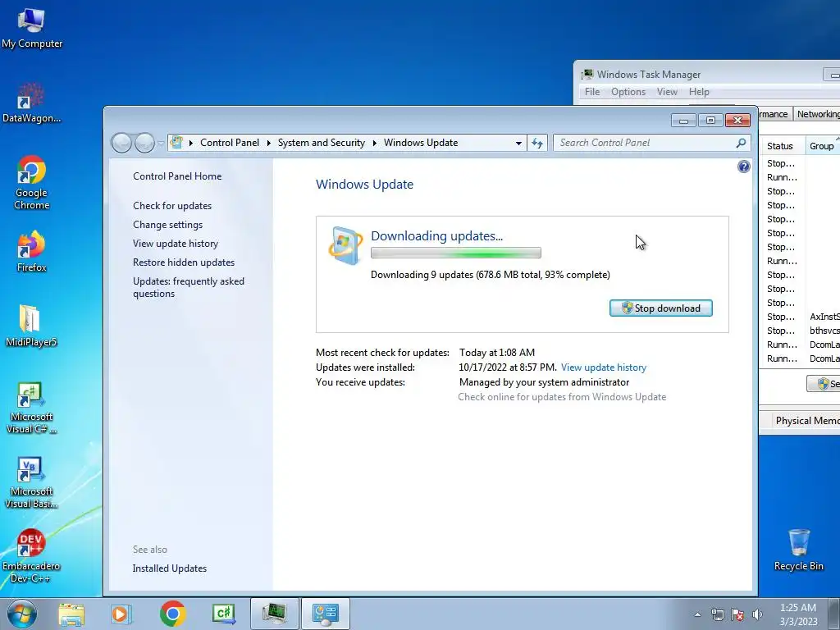Viewport: 840px width, 630px height.
Task: Launch Embarcadero Dev-C++ from the desktop
Action: [31, 556]
